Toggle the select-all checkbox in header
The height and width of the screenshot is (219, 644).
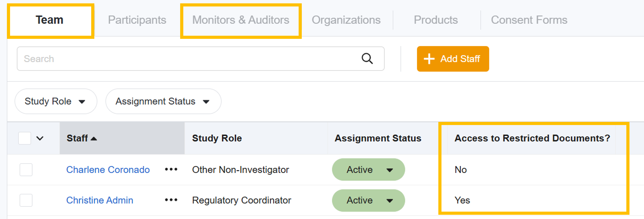tap(25, 138)
